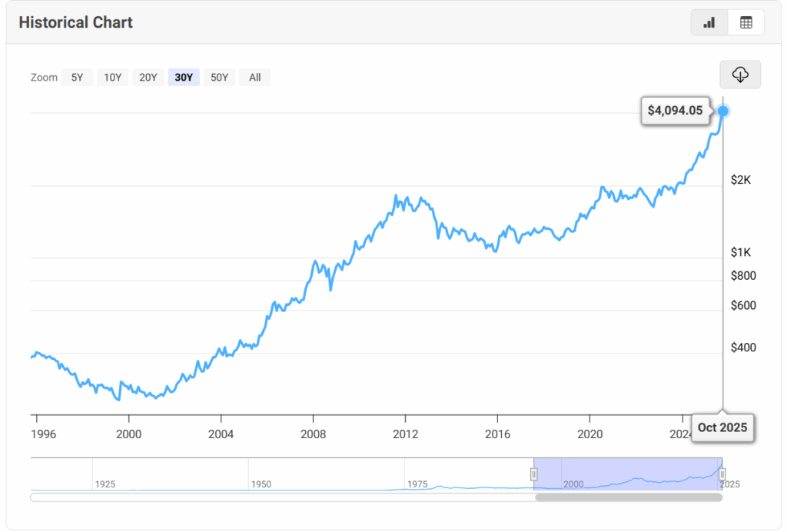Select the 10Y zoom option

tap(112, 77)
